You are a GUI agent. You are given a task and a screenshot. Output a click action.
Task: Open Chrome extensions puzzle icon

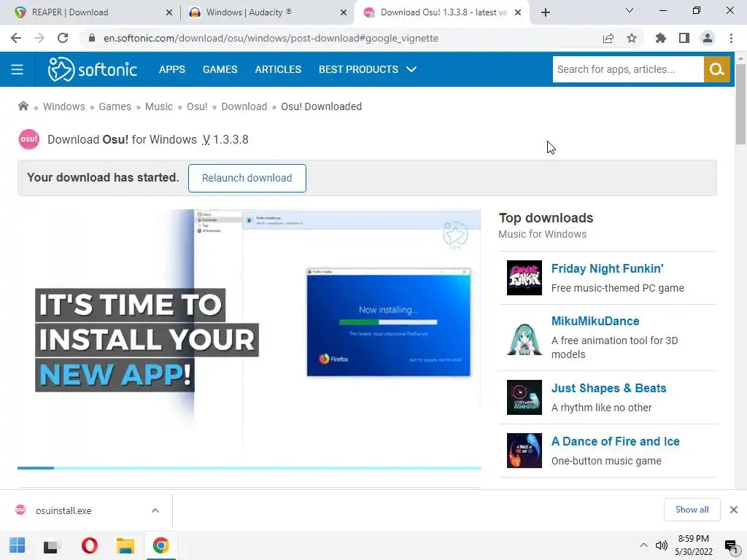pos(661,38)
